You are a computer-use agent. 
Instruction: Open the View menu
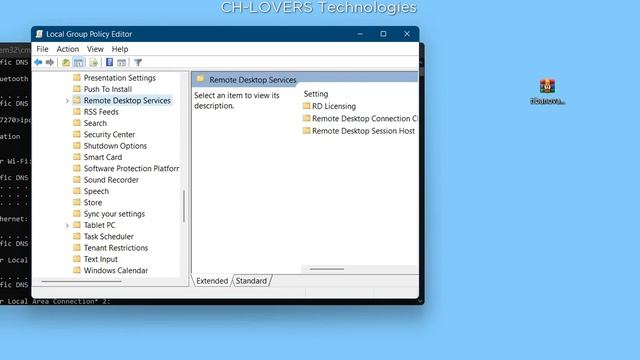pos(95,49)
